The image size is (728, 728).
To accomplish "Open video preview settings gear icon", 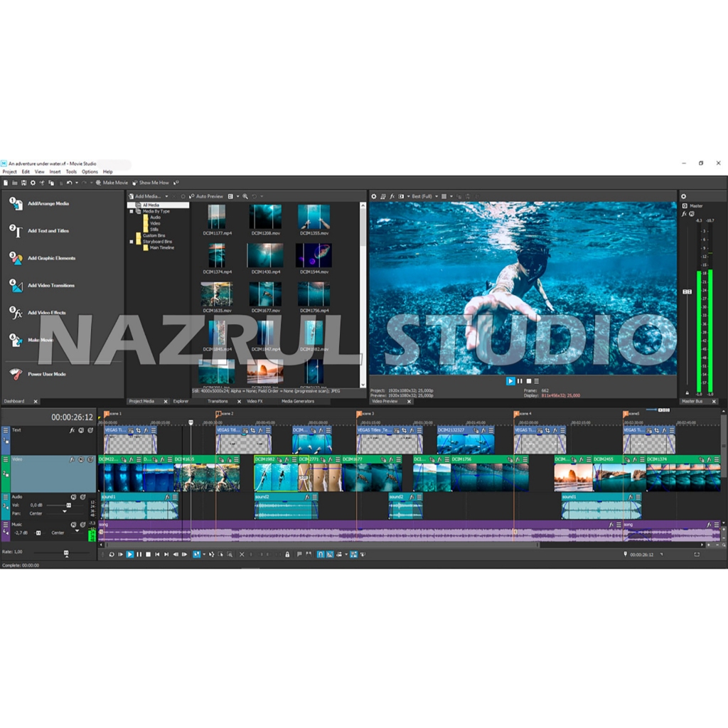I will point(374,196).
